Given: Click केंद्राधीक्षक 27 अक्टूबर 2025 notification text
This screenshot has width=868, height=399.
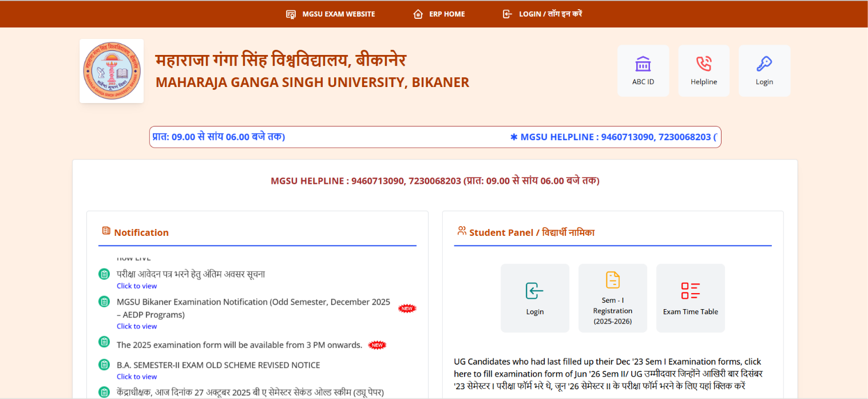Looking at the screenshot, I should point(250,392).
